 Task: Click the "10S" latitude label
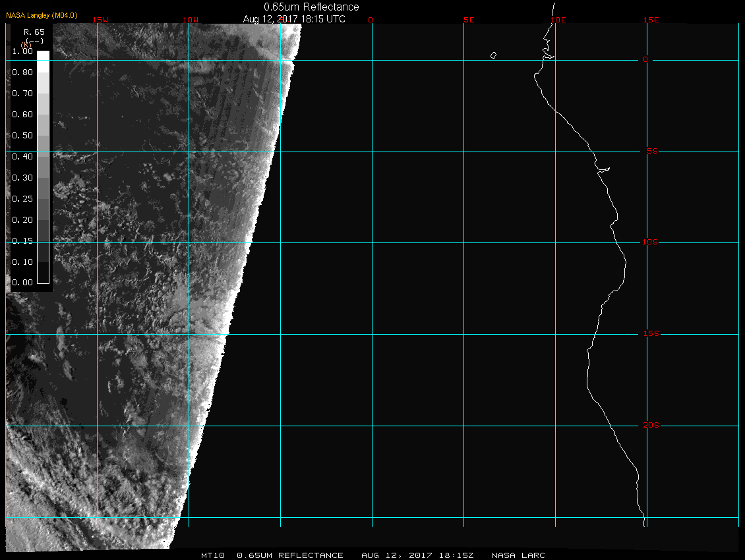click(650, 242)
